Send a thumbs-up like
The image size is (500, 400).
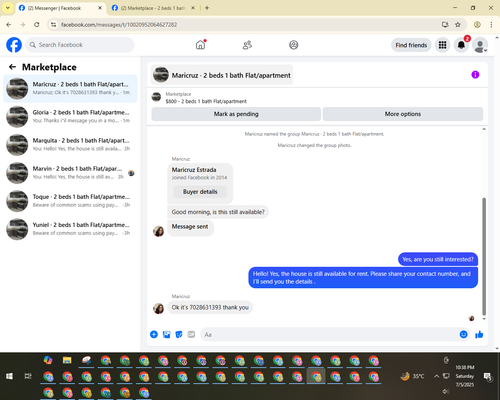pos(479,334)
